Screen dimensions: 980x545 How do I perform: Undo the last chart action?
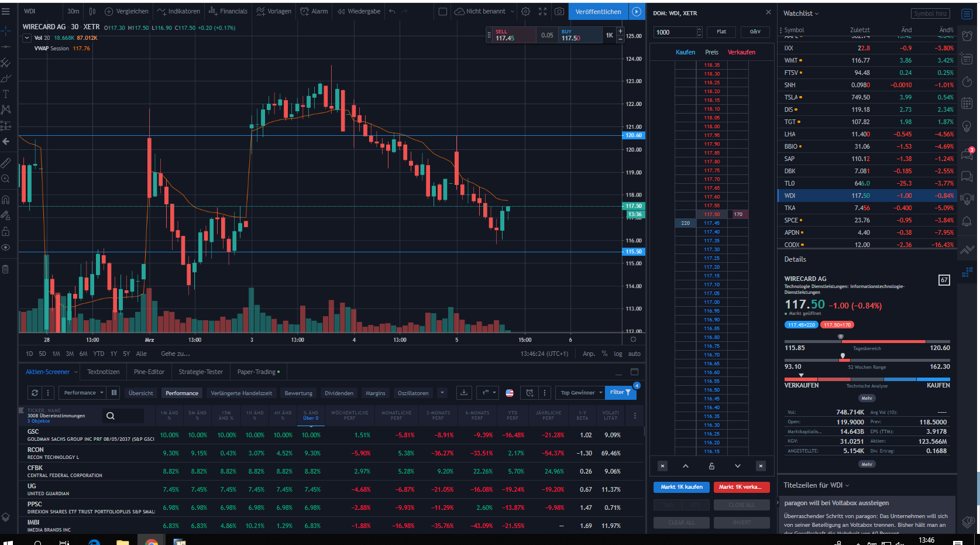(x=392, y=11)
